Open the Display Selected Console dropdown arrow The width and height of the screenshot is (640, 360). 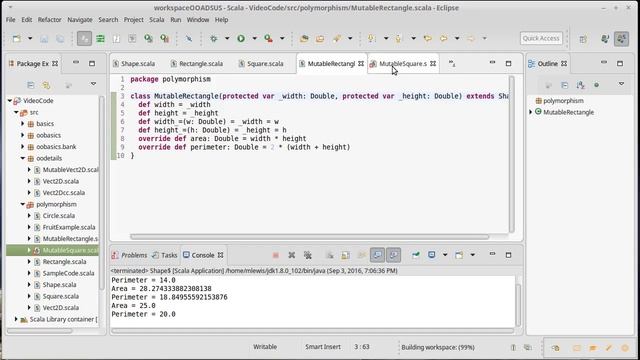tap(445, 255)
